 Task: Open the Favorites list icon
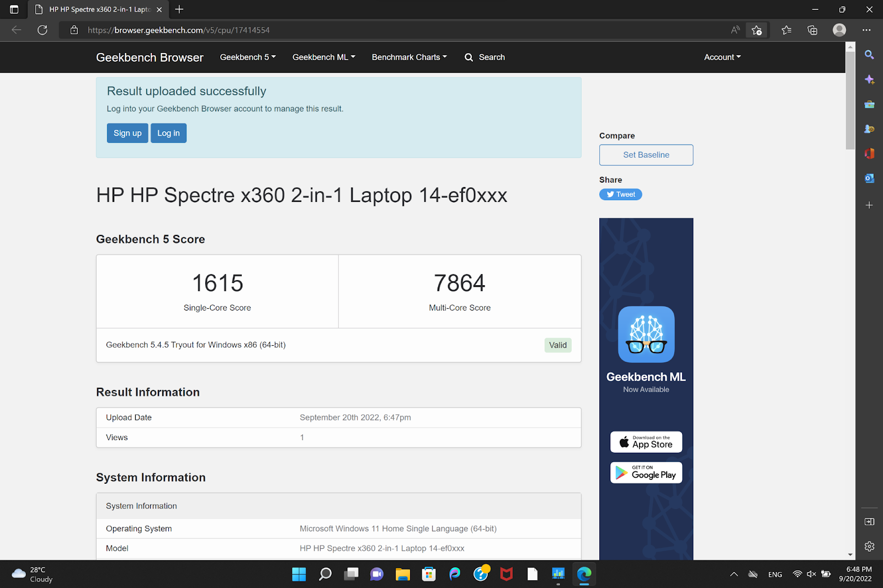(x=786, y=30)
